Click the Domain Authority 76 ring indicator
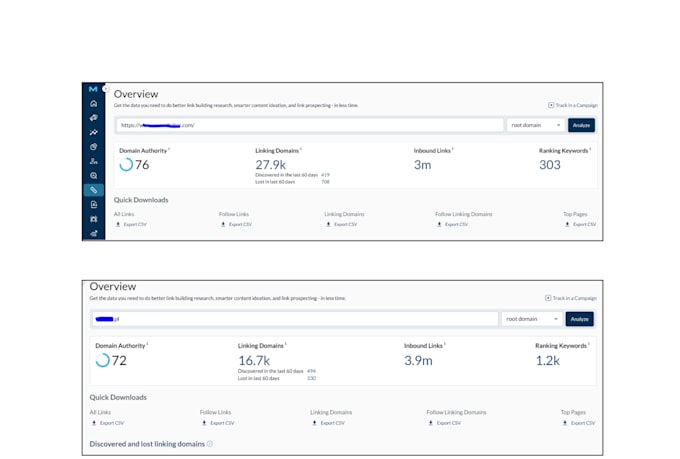Image resolution: width=680 pixels, height=459 pixels. [x=126, y=165]
